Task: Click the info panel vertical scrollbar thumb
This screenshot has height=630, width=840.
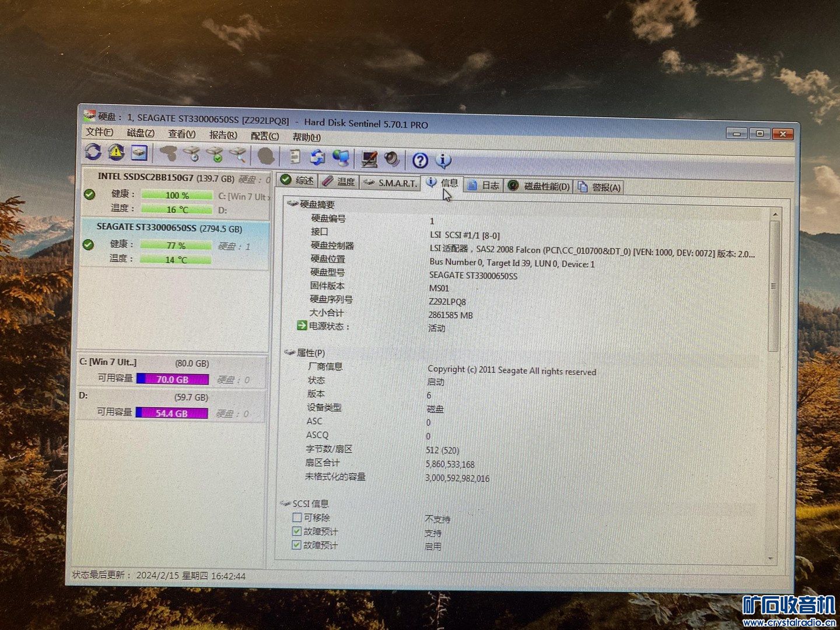Action: (774, 286)
